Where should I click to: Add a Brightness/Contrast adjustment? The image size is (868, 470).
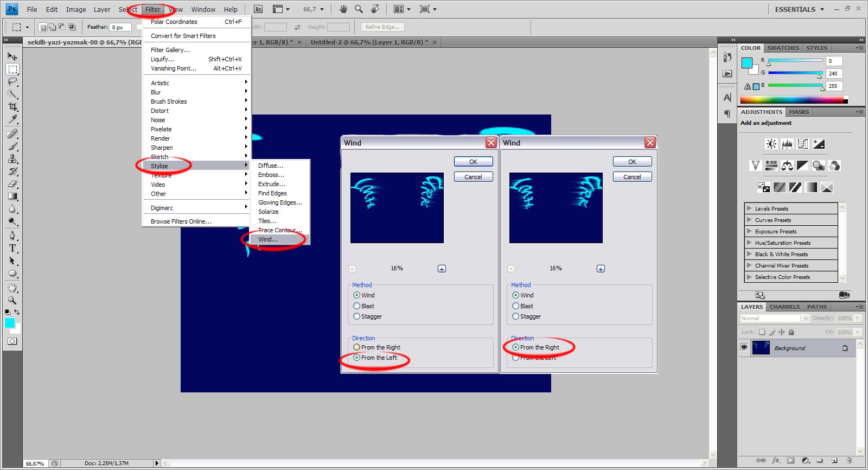(771, 144)
